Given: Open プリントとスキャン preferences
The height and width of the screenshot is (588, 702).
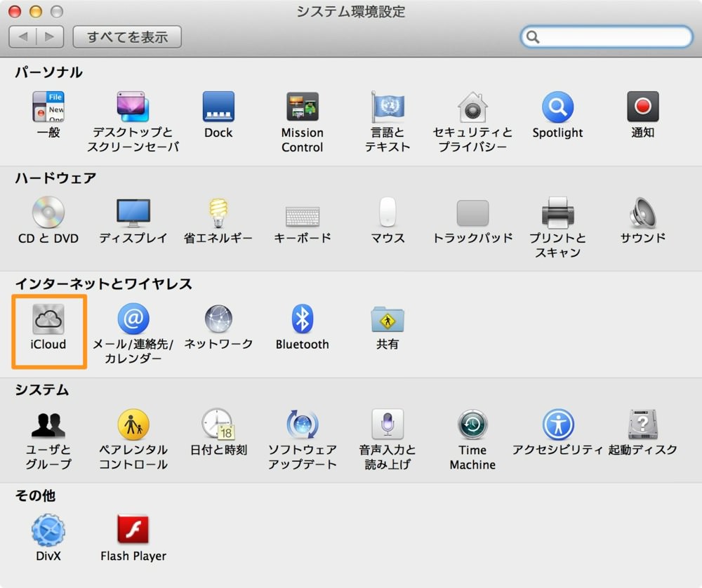Looking at the screenshot, I should 558,212.
